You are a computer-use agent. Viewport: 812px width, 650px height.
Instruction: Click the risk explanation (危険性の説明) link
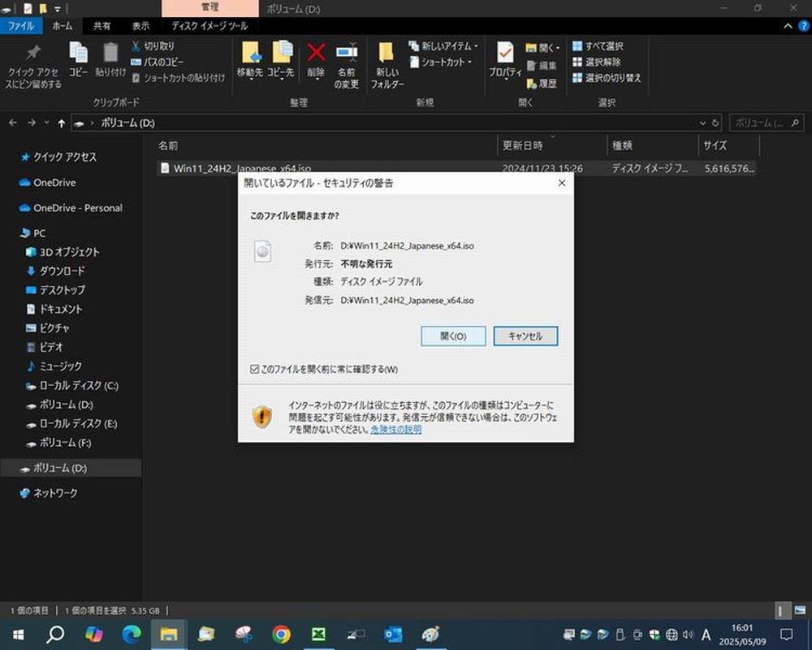pos(395,430)
